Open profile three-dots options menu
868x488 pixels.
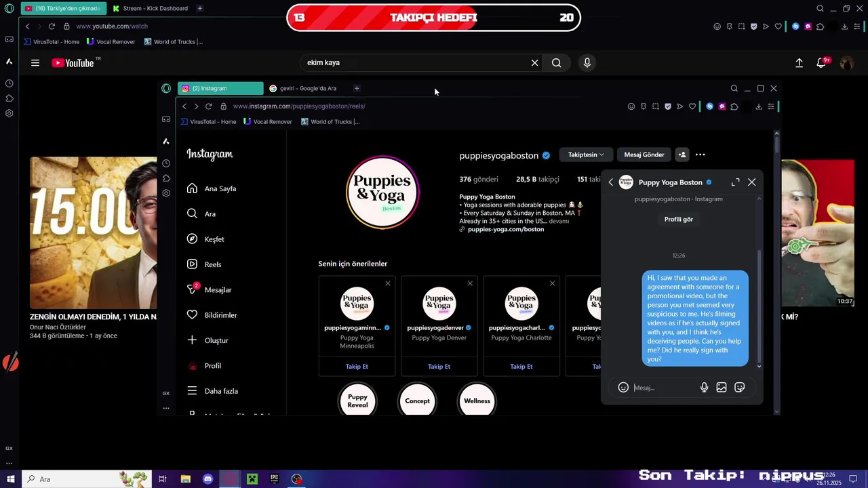click(x=701, y=155)
